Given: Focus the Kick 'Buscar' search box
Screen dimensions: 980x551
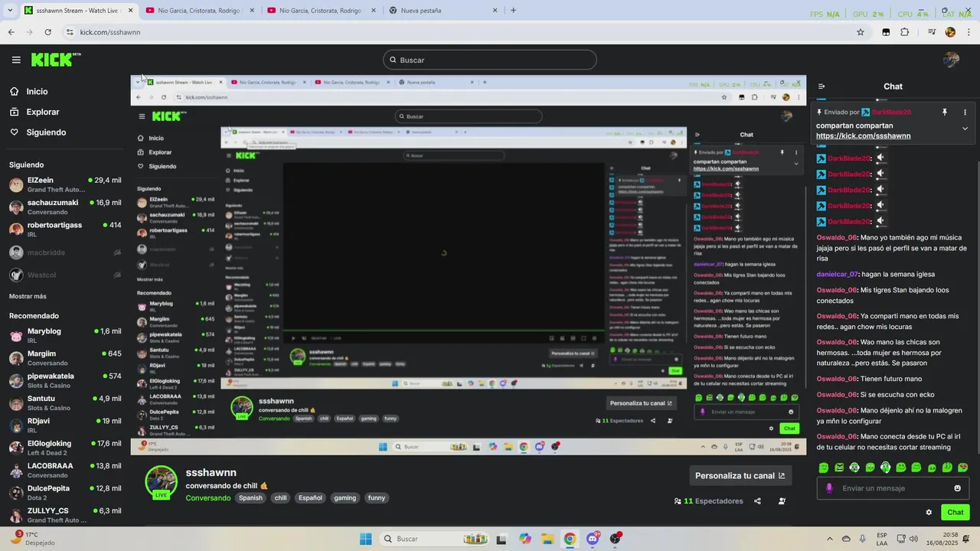Looking at the screenshot, I should 490,60.
